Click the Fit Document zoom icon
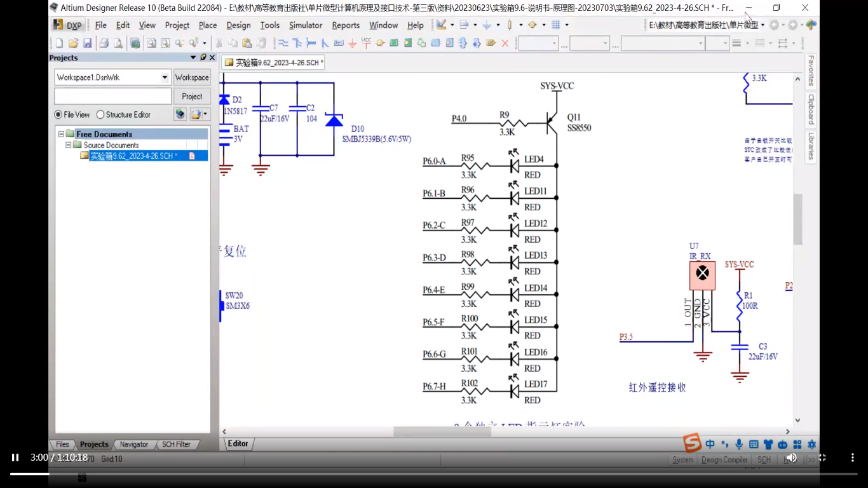This screenshot has width=868, height=488. pyautogui.click(x=151, y=43)
